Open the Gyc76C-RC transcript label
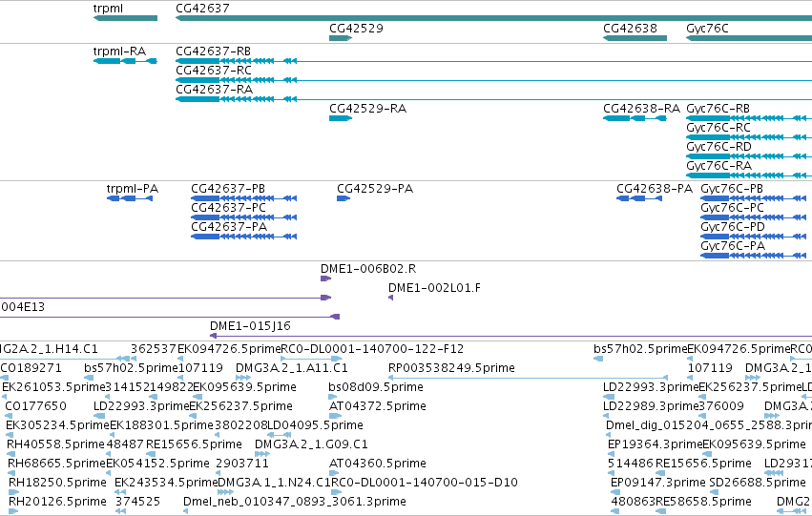 (718, 128)
